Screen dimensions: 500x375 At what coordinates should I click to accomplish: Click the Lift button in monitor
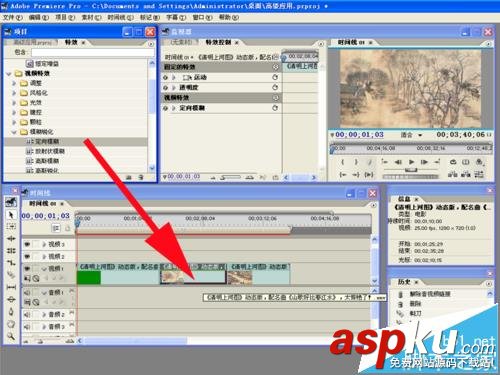click(x=453, y=174)
